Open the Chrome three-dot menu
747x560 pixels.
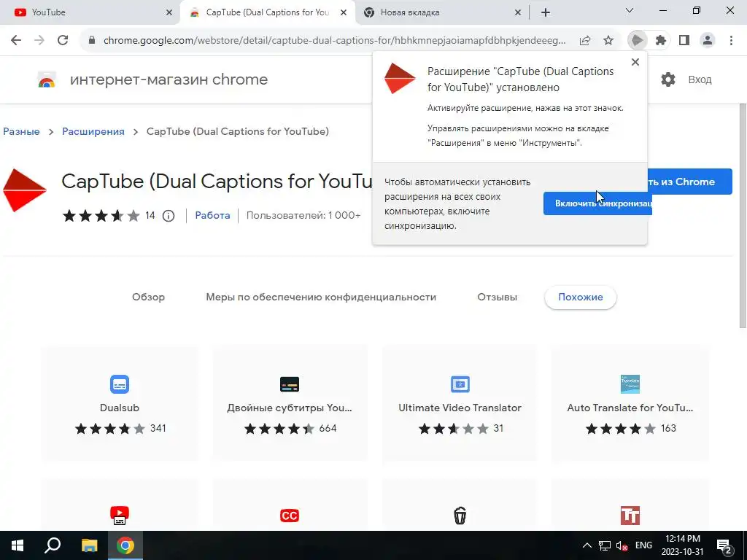coord(731,41)
